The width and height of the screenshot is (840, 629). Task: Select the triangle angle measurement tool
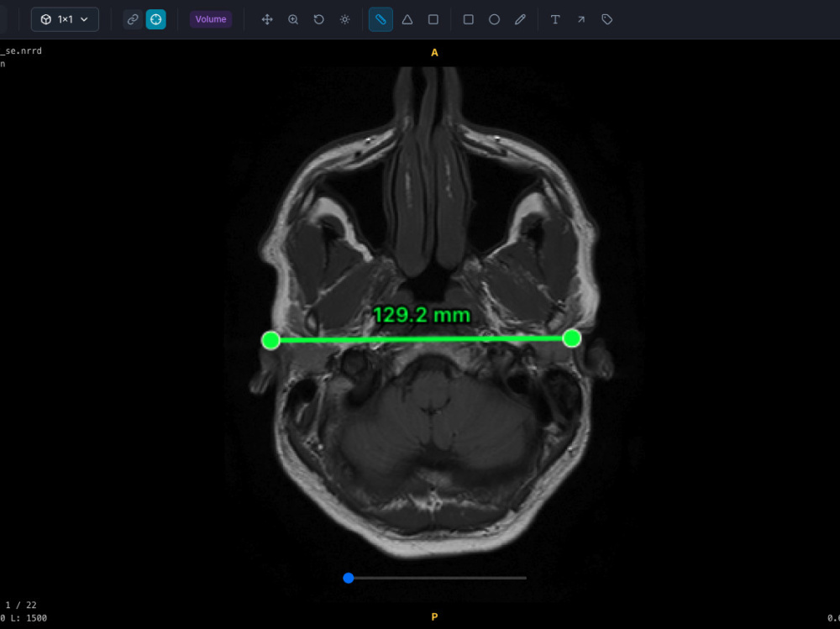click(x=407, y=19)
